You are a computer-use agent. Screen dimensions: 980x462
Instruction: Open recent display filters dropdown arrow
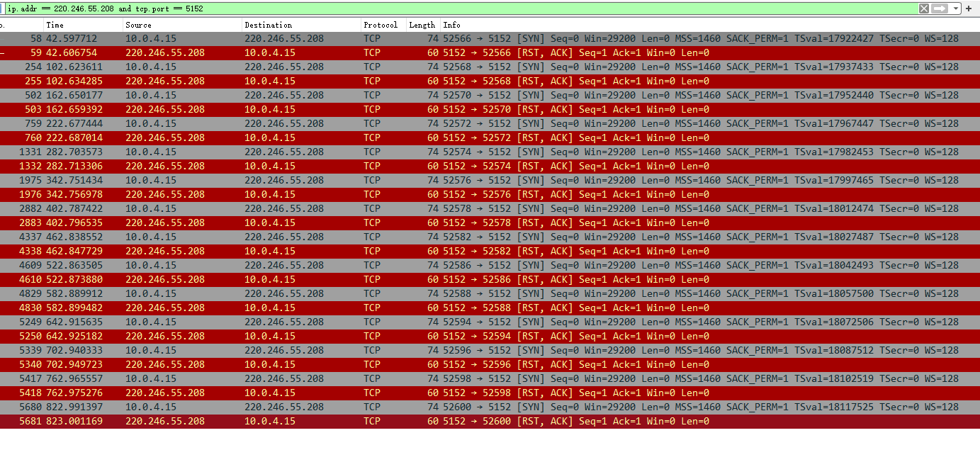[x=956, y=9]
